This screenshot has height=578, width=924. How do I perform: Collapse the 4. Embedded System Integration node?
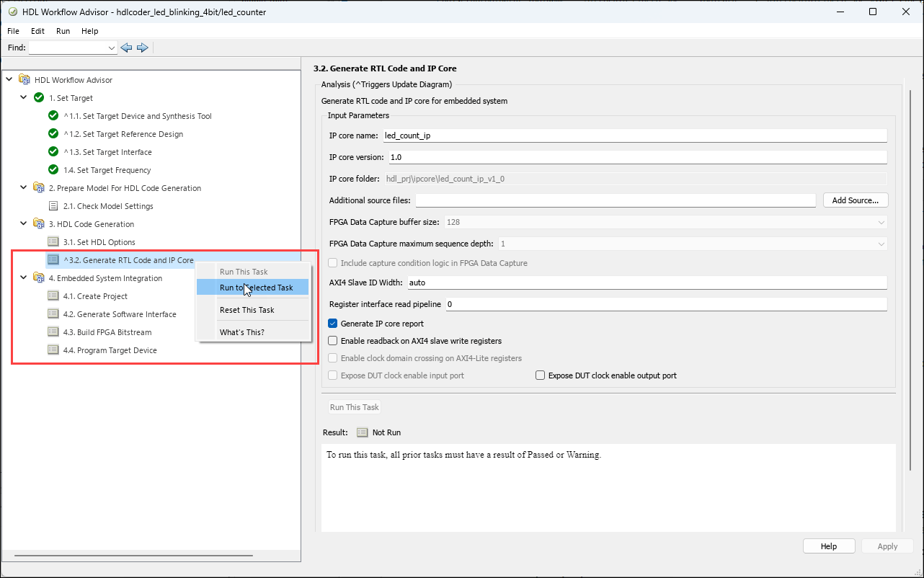(24, 278)
